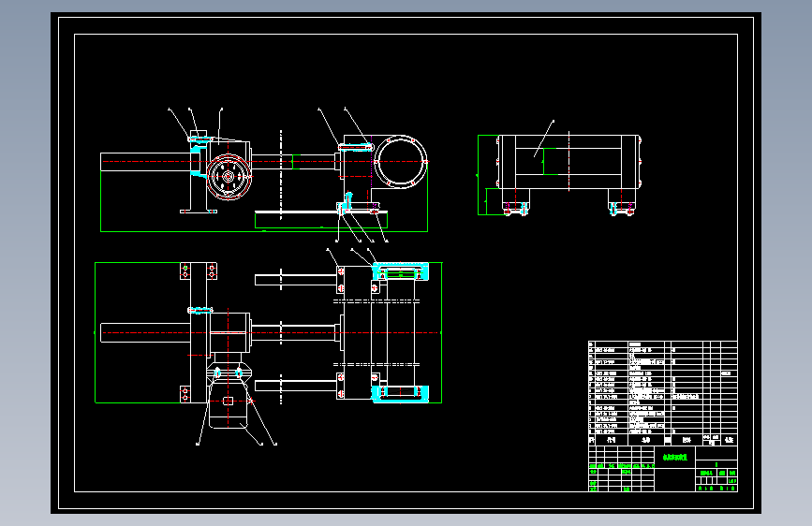Select the long horizontal shaft in the plan view

pyautogui.click(x=145, y=332)
